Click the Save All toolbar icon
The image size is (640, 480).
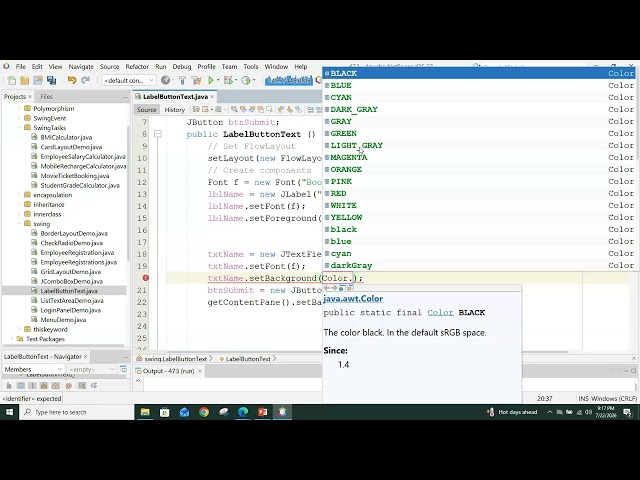[51, 80]
